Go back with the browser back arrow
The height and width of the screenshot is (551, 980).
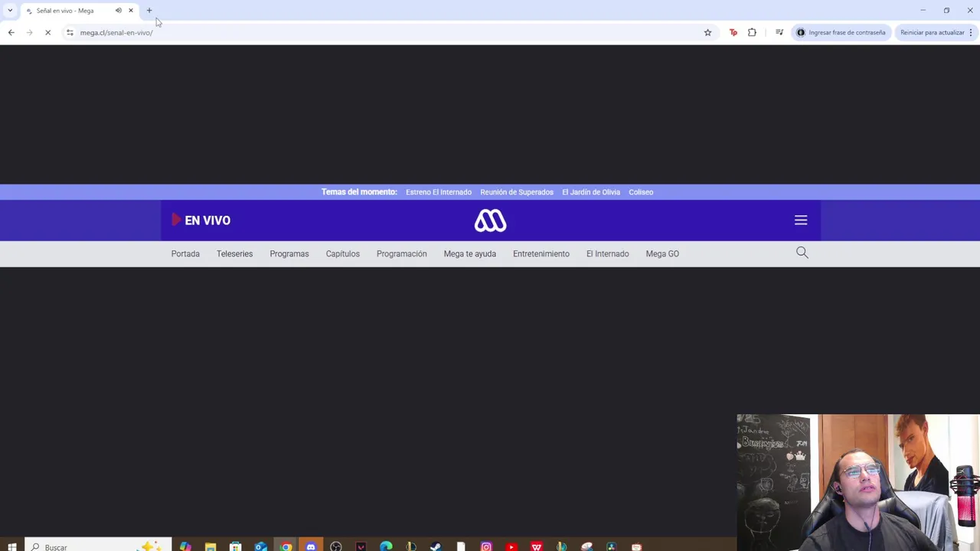(x=11, y=32)
